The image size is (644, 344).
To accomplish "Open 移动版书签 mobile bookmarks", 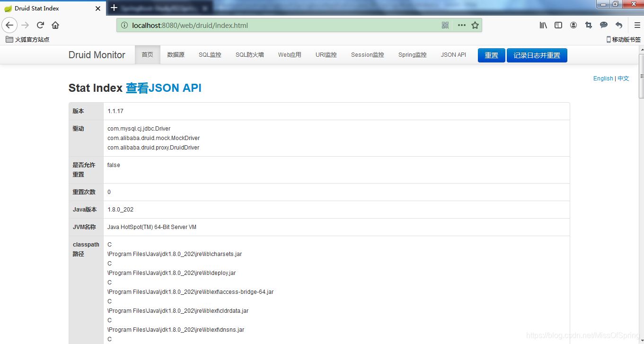I will click(624, 40).
